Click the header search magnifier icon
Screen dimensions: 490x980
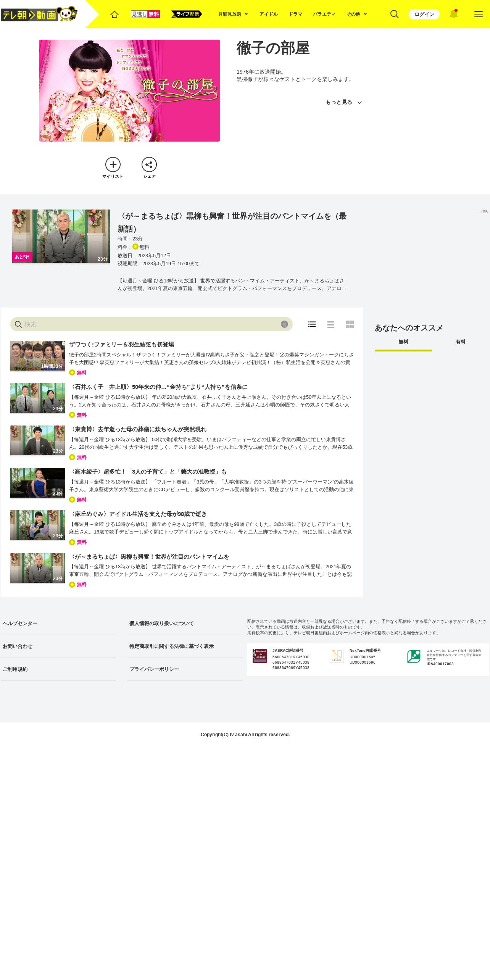(x=395, y=14)
